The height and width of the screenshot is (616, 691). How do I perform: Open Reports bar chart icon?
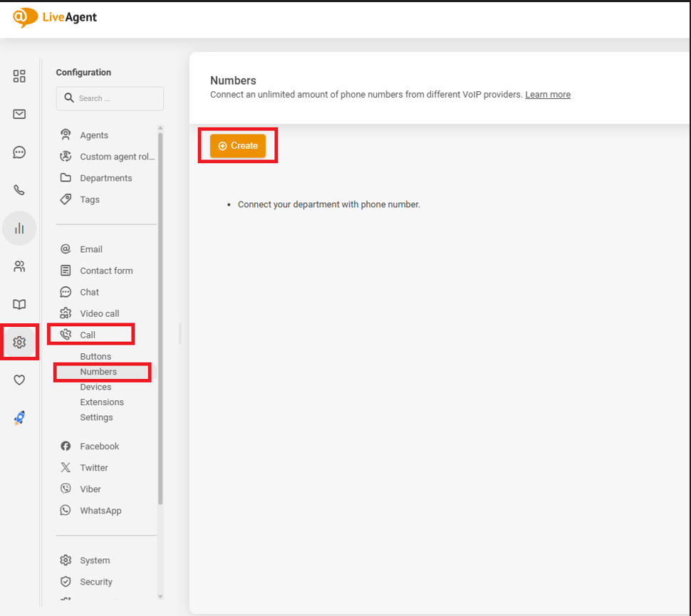click(19, 229)
